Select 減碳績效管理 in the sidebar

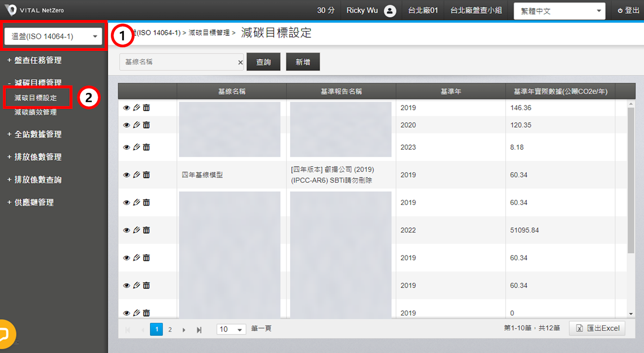click(x=35, y=112)
